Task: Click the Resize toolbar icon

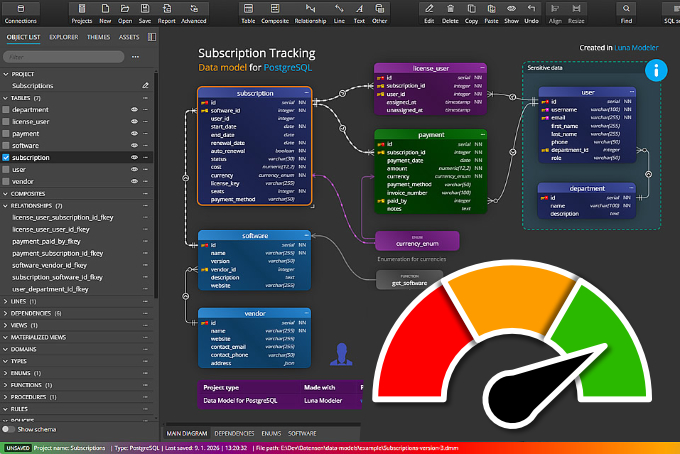Action: [x=576, y=13]
